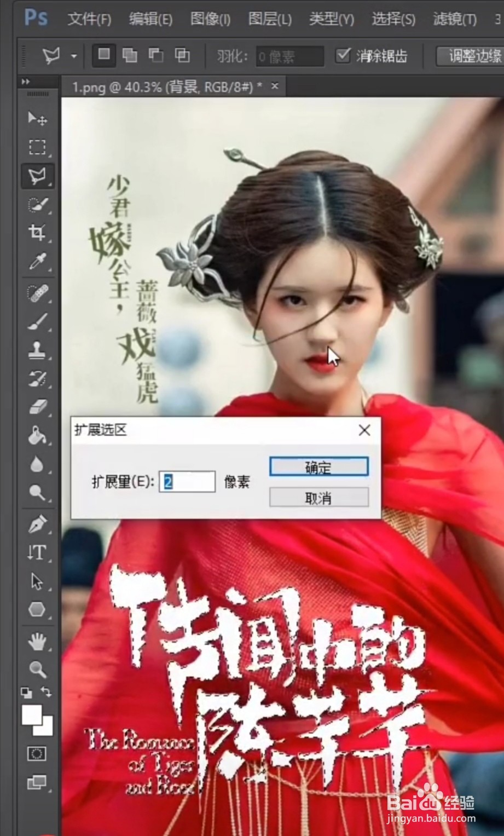Select the Rectangular Marquee tool
The image size is (504, 836).
click(37, 147)
